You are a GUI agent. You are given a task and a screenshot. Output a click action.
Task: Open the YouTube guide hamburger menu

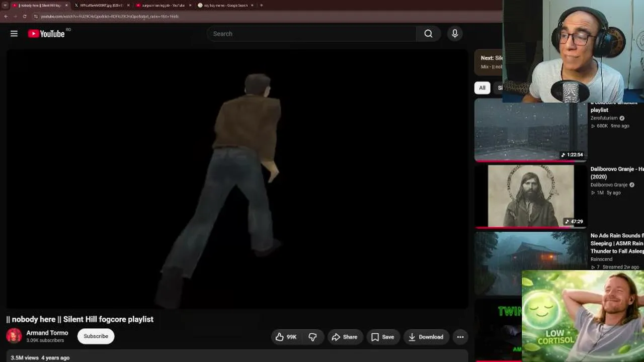[x=14, y=34]
